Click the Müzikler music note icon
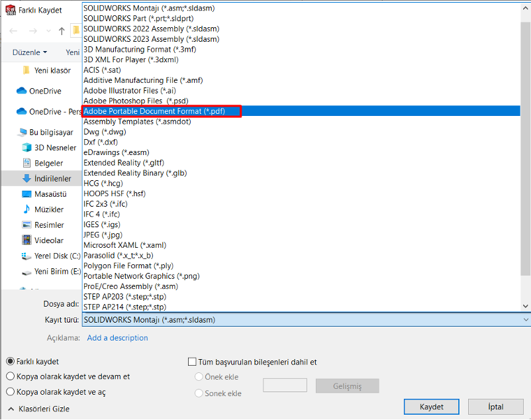The width and height of the screenshot is (531, 420). (x=26, y=209)
